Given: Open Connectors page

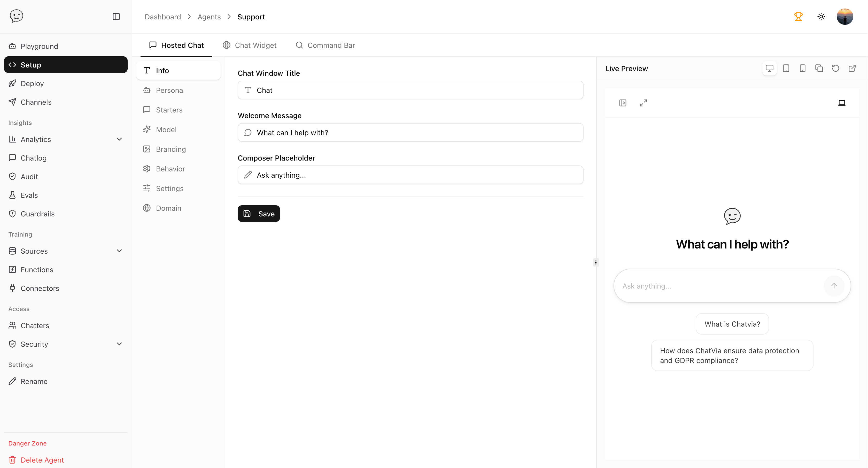Looking at the screenshot, I should 66,288.
